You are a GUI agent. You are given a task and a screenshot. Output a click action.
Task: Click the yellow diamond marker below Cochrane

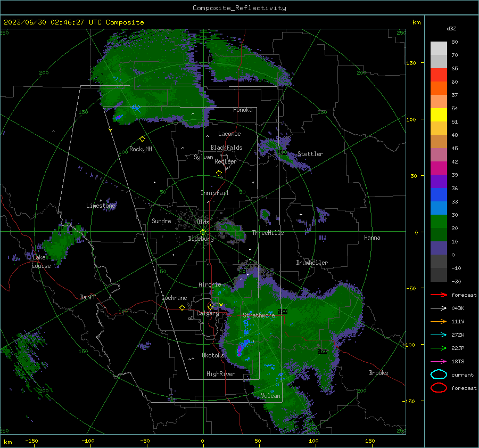[182, 307]
